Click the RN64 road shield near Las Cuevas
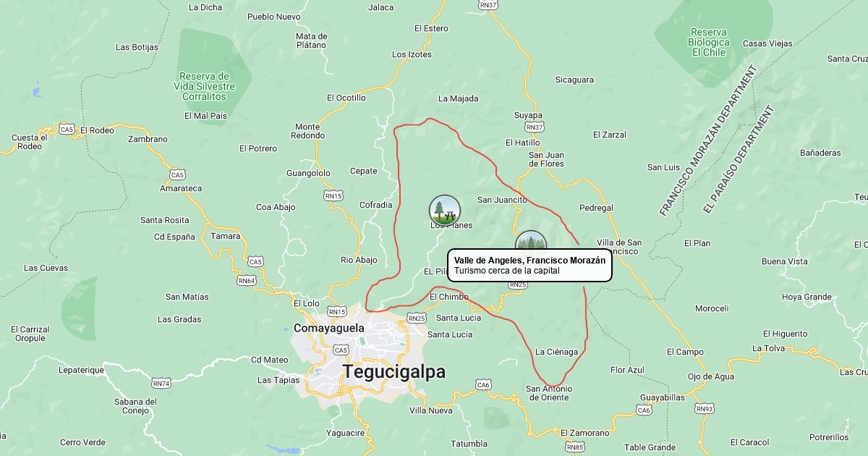 click(x=247, y=280)
